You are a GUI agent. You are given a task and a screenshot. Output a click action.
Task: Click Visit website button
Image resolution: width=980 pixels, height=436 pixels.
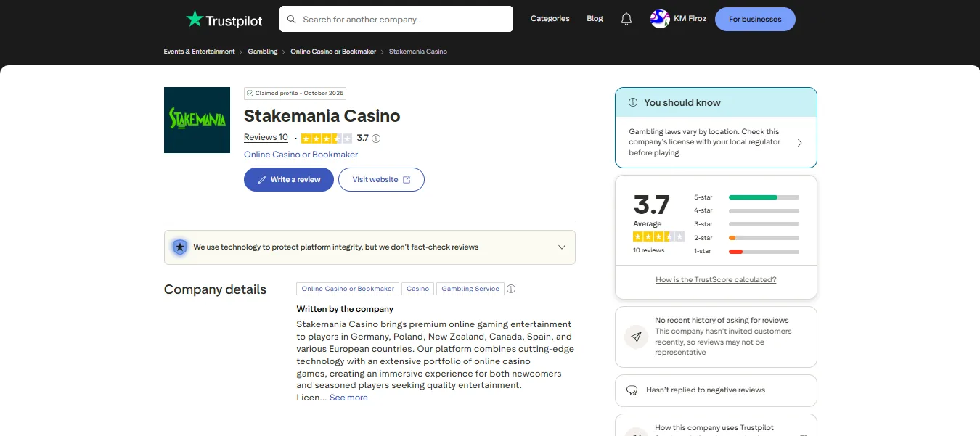381,179
